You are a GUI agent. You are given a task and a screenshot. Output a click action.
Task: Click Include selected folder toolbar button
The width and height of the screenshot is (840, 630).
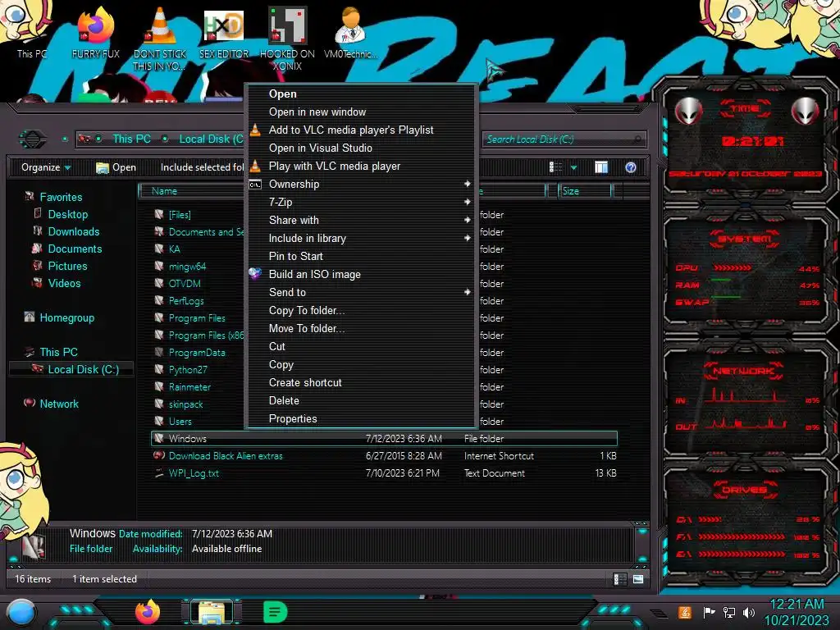pyautogui.click(x=202, y=167)
